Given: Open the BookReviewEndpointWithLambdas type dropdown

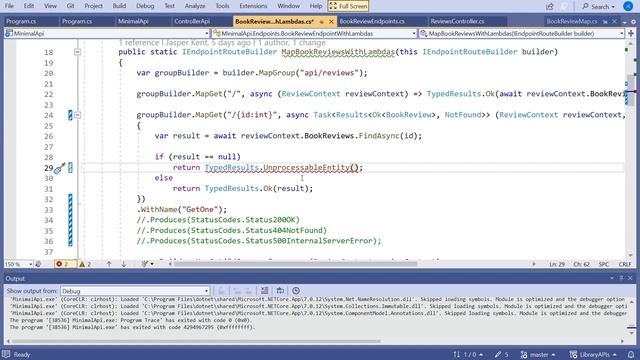Looking at the screenshot, I should 314,33.
